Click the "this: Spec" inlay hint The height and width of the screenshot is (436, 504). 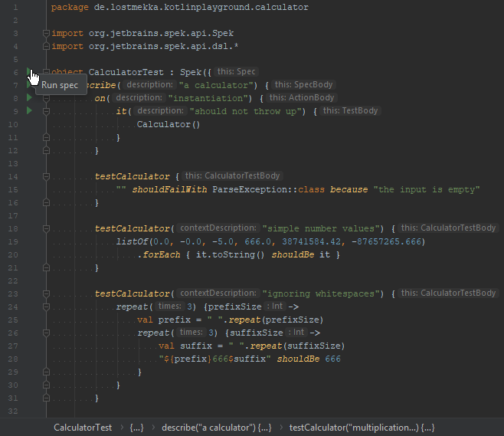coord(236,71)
